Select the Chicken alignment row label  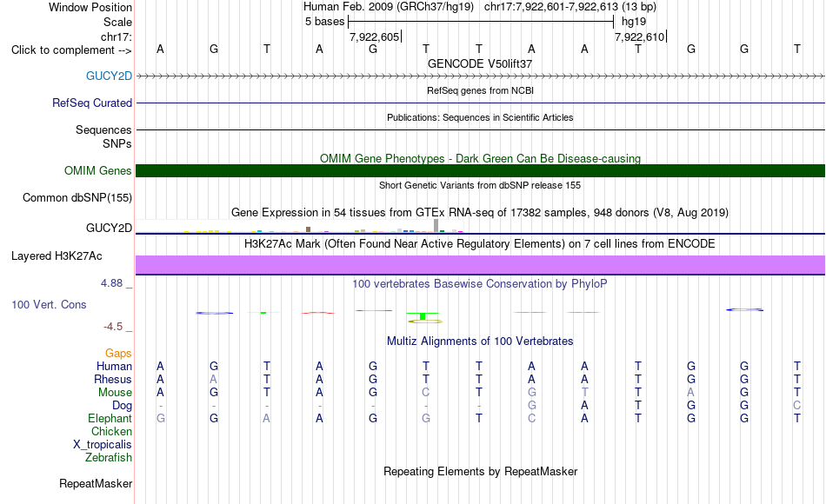111,431
